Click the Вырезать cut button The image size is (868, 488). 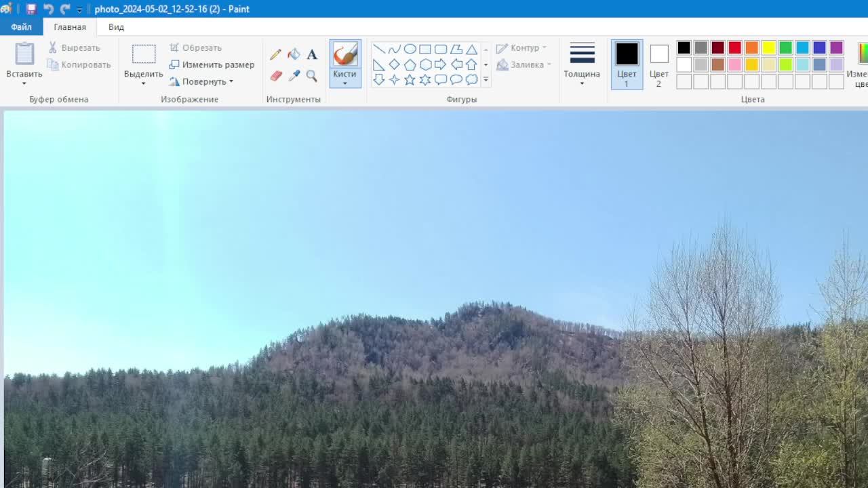(74, 47)
